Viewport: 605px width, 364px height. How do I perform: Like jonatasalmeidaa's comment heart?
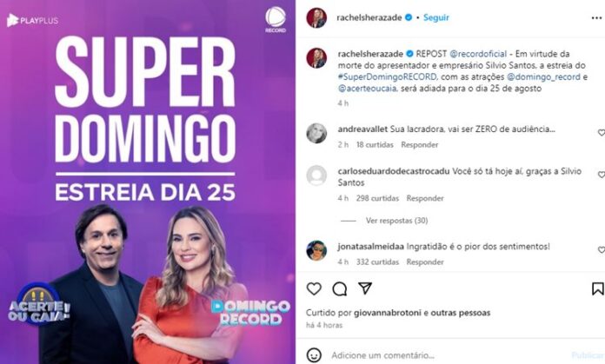(602, 250)
